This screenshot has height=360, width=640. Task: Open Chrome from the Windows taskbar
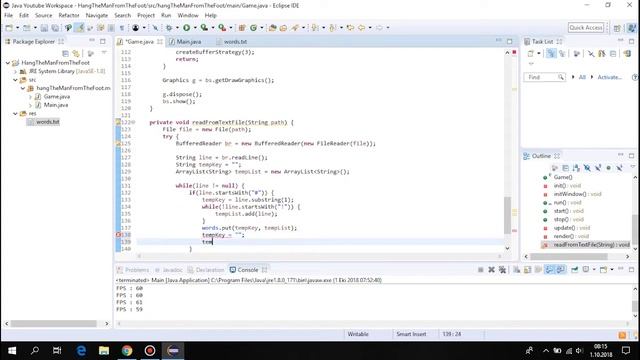[x=127, y=351]
